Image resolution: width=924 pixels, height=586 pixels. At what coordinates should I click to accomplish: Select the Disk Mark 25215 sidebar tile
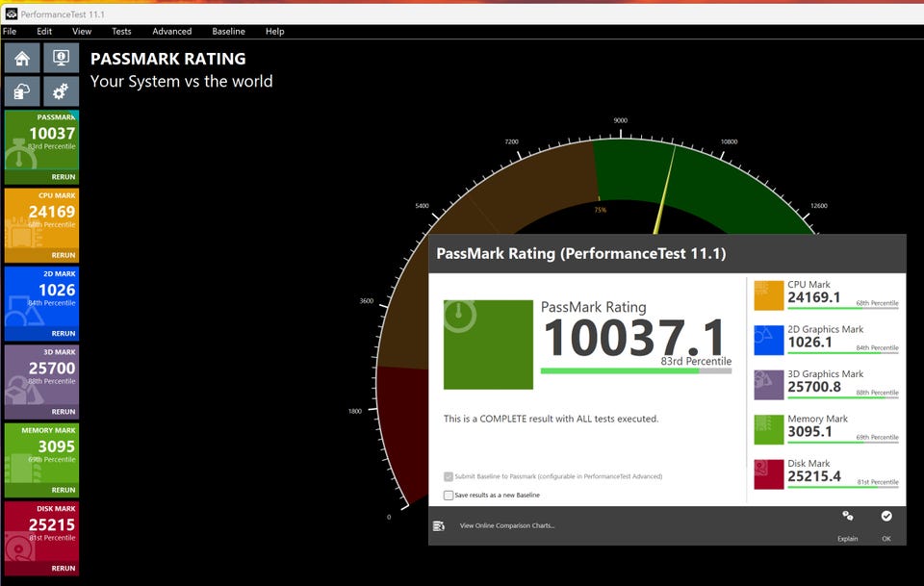tap(41, 539)
